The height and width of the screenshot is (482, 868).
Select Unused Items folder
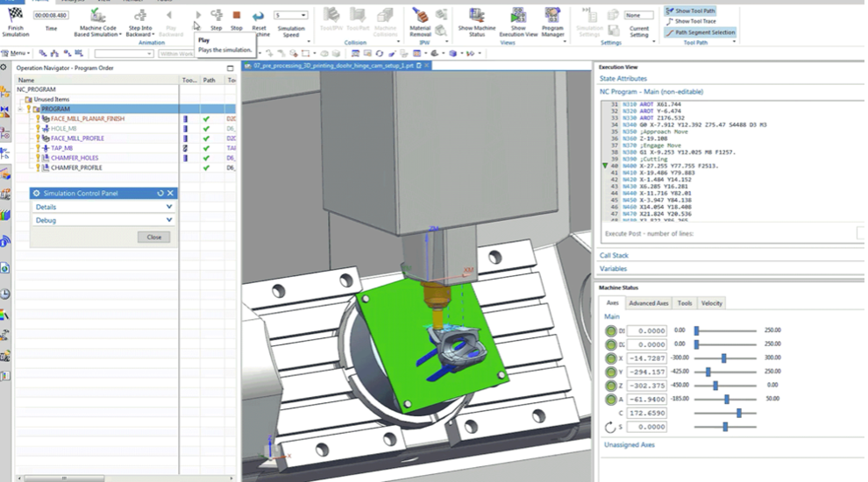click(x=52, y=100)
